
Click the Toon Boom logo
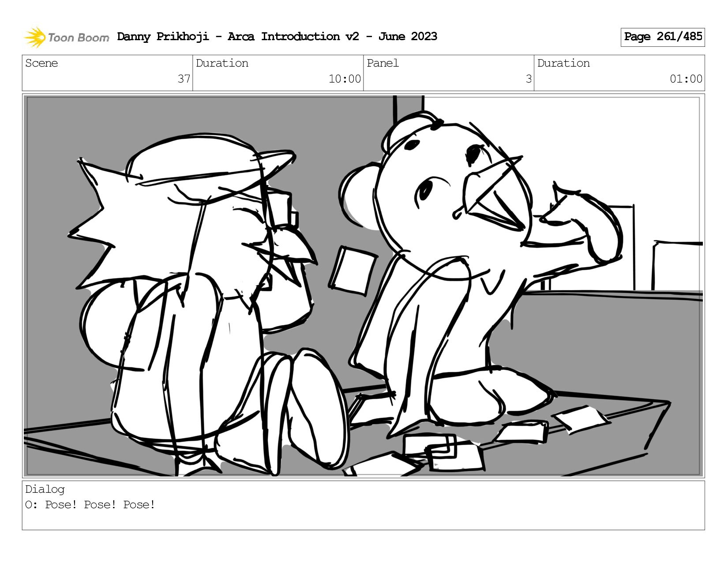point(66,37)
